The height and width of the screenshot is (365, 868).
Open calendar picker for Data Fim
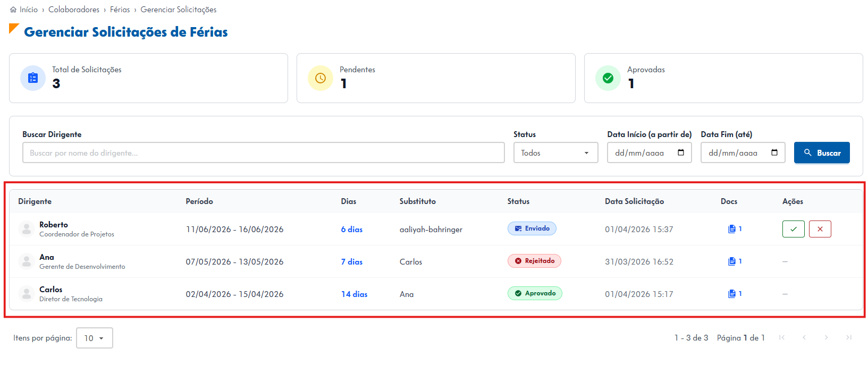[774, 152]
